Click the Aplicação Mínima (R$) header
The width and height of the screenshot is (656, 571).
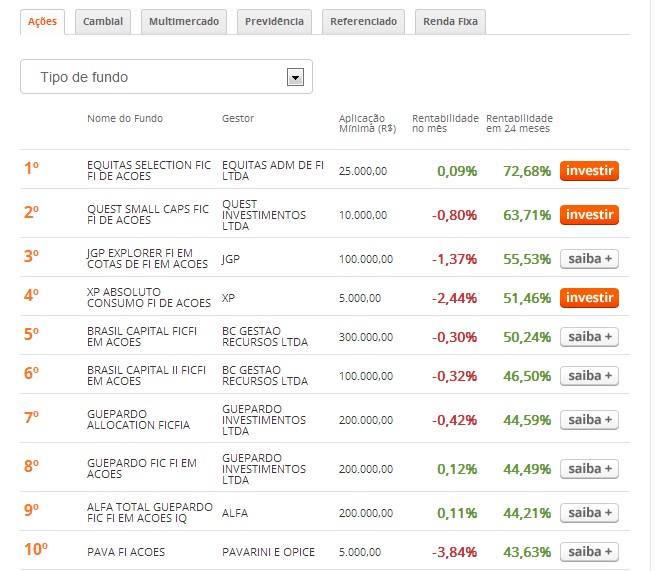point(367,123)
